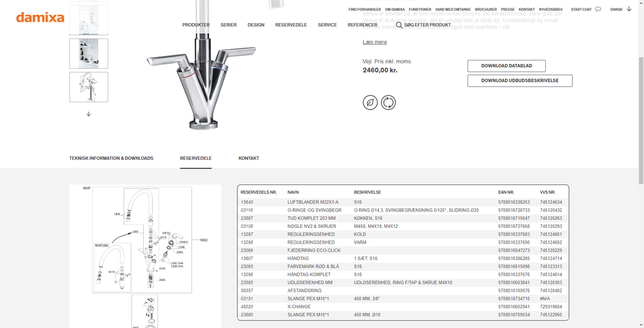Expand description with Læs mere

[x=374, y=42]
